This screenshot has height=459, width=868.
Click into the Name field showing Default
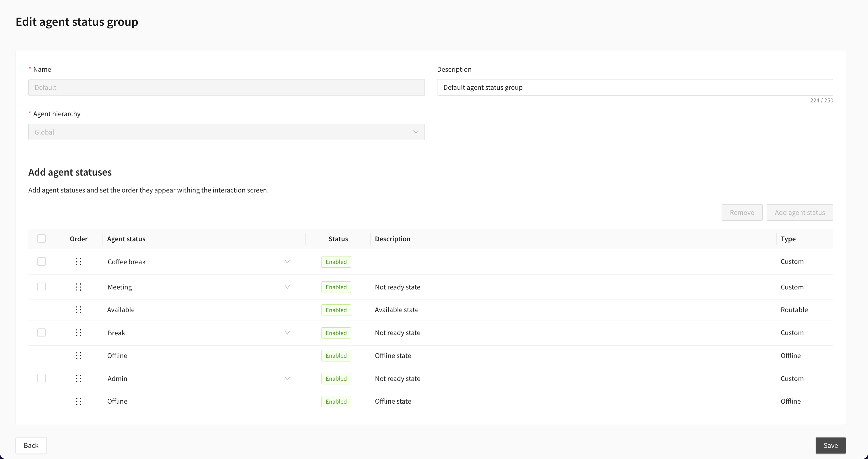(226, 87)
